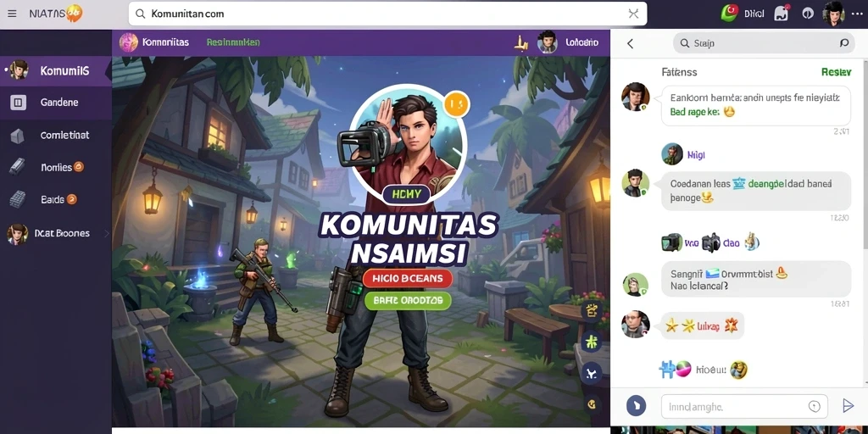This screenshot has width=868, height=434.
Task: Open the Loñaeño profile in header
Action: 569,42
